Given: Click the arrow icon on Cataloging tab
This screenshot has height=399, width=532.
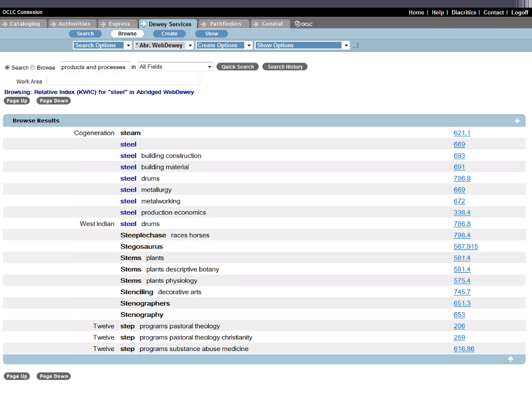Looking at the screenshot, I should coord(4,24).
